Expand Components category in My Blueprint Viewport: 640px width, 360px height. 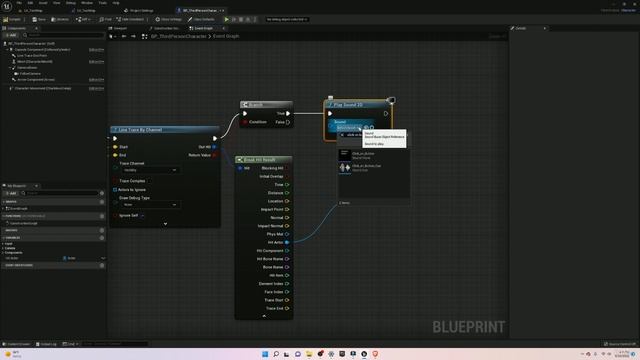pyautogui.click(x=3, y=253)
